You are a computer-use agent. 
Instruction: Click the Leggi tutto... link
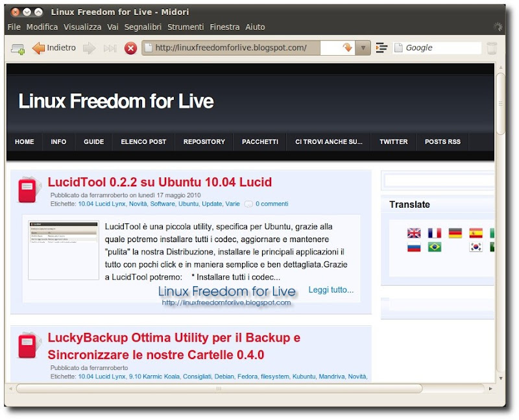click(331, 290)
